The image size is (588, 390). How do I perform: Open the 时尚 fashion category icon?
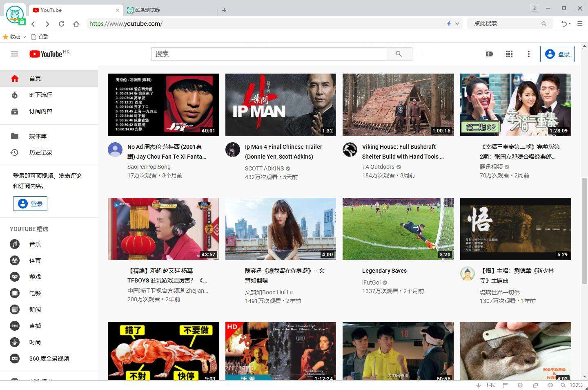pyautogui.click(x=15, y=342)
